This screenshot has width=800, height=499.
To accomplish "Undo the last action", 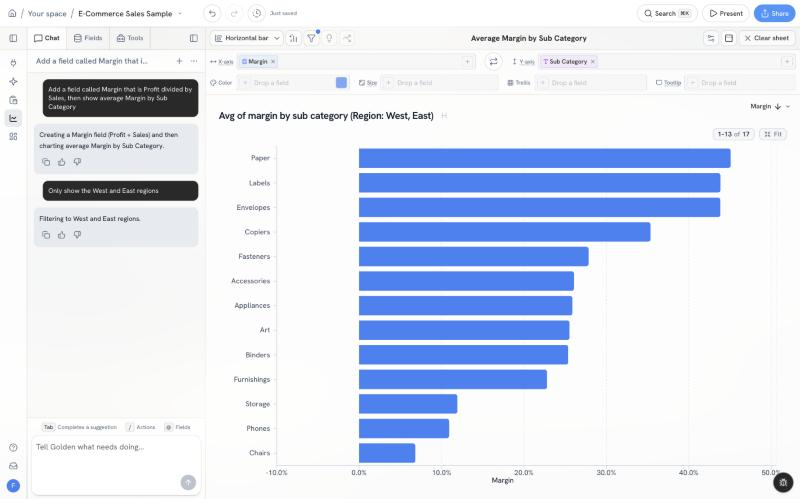I will click(212, 13).
